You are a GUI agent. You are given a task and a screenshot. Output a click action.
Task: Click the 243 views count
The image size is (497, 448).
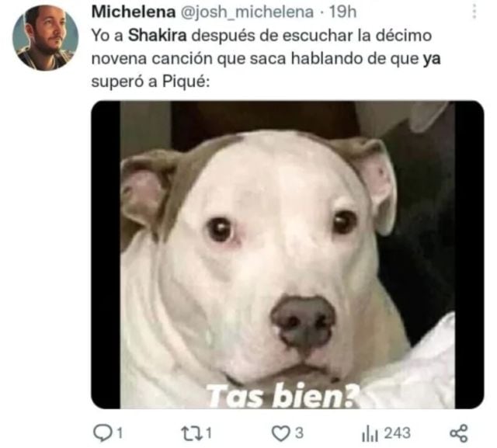click(398, 433)
